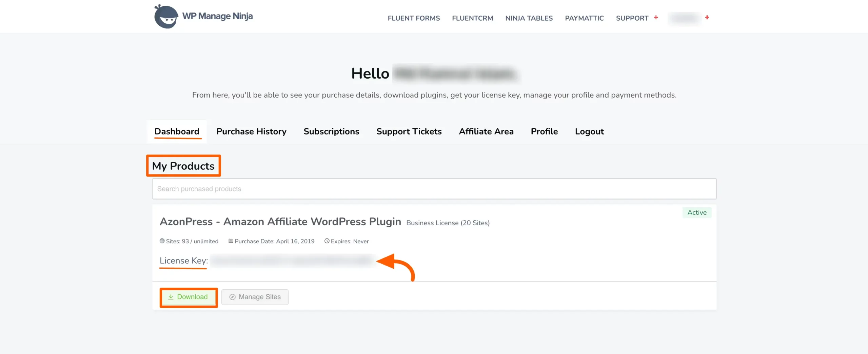
Task: View the Support Tickets tab
Action: (x=409, y=131)
